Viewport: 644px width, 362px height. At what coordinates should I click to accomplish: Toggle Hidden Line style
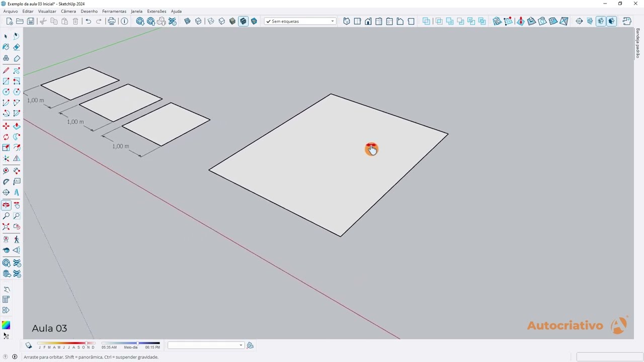pos(221,21)
